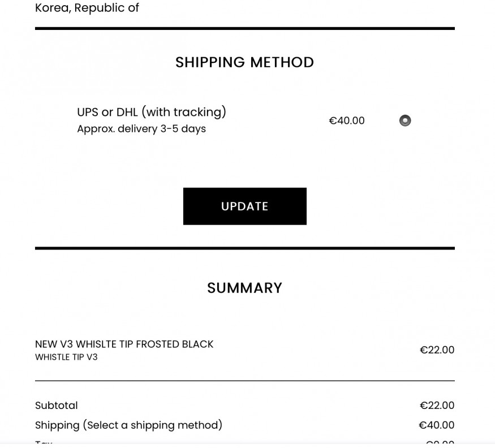Click the "Approx. delivery 3-5 days" text
This screenshot has height=448, width=495.
pyautogui.click(x=141, y=129)
